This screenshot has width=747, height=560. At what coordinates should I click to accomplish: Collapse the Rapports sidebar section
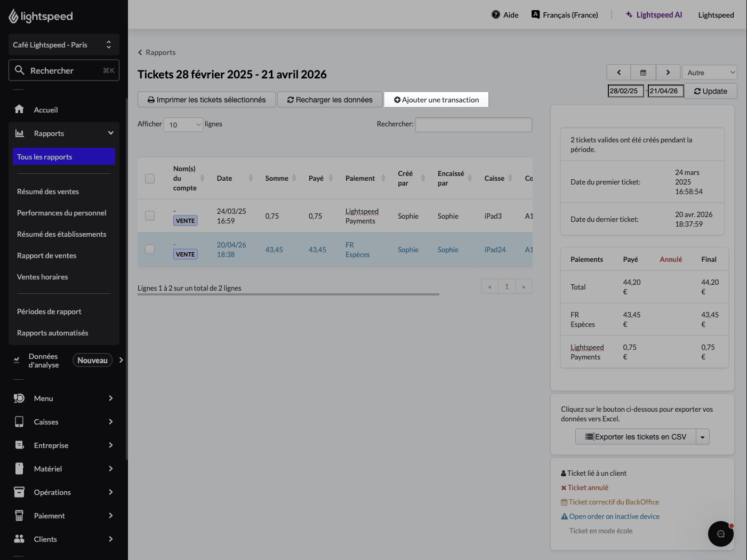click(x=111, y=133)
